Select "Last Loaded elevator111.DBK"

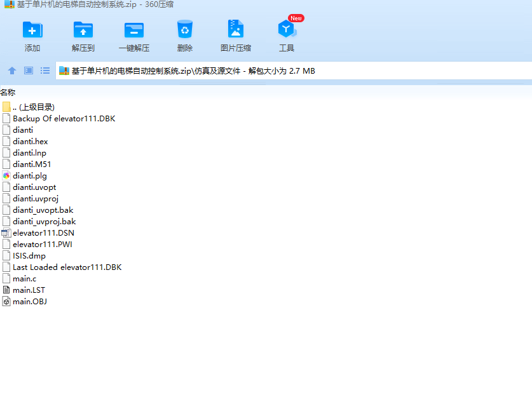pyautogui.click(x=67, y=267)
